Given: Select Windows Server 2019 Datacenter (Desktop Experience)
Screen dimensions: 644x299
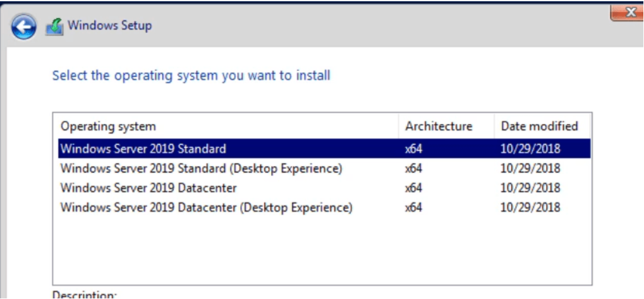Looking at the screenshot, I should click(x=324, y=207).
